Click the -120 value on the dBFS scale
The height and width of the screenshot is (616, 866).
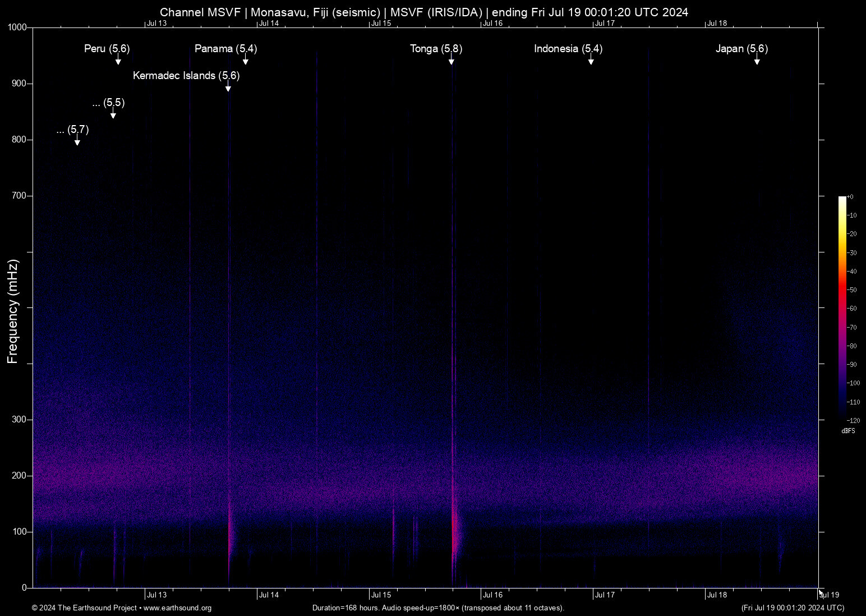[853, 420]
